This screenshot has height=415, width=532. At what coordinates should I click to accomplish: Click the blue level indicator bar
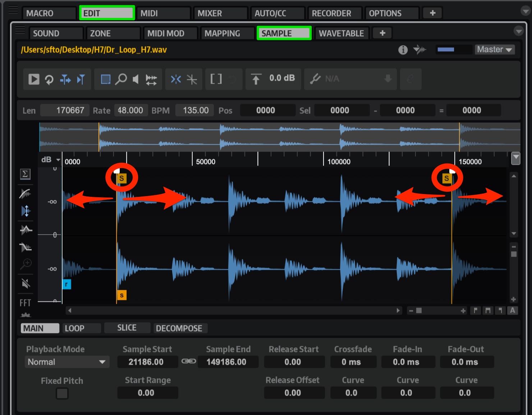pos(446,50)
